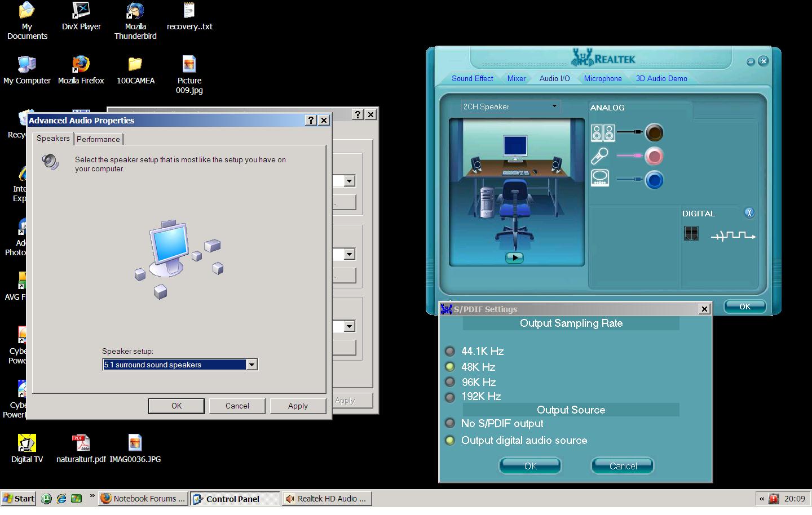812x515 pixels.
Task: Click the pink microphone jack
Action: coord(654,156)
